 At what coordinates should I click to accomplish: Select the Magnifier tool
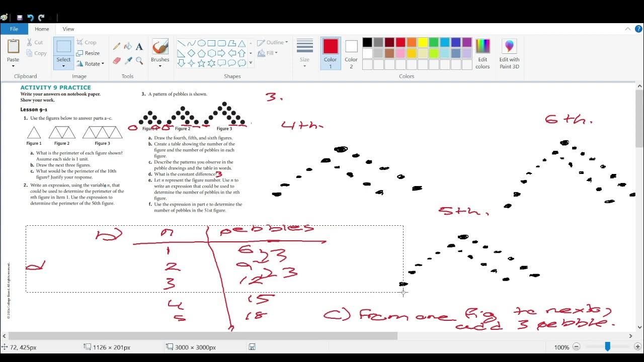[139, 60]
